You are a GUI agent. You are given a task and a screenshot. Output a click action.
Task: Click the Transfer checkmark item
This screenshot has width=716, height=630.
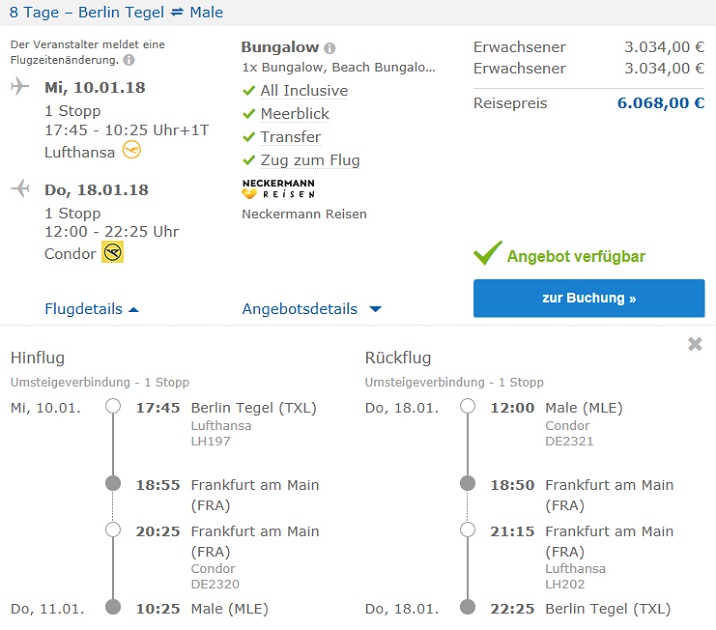coord(249,137)
